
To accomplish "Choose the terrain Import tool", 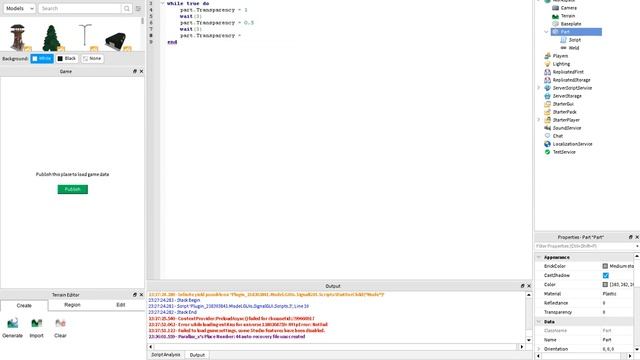I will tap(36, 327).
